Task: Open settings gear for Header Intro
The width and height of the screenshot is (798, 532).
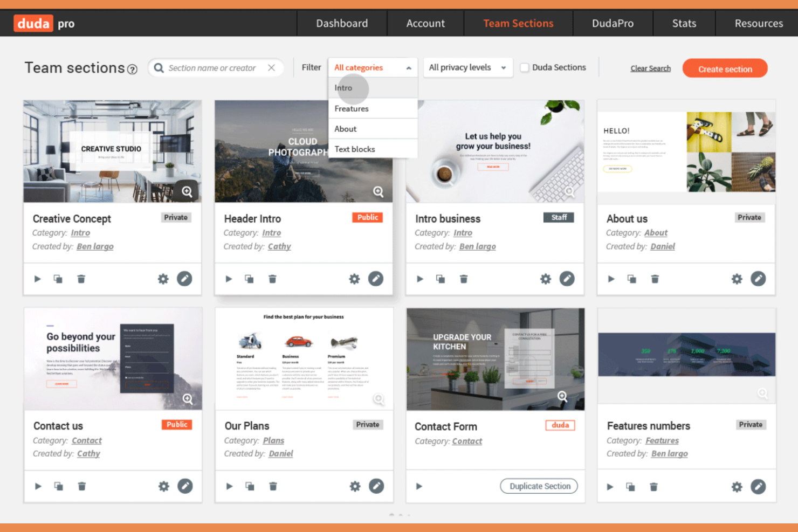Action: coord(354,279)
